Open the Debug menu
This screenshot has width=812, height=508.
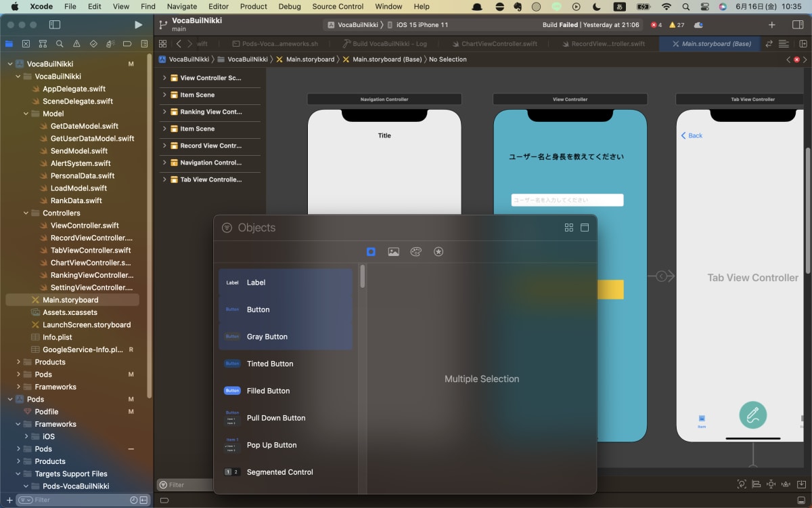coord(290,6)
